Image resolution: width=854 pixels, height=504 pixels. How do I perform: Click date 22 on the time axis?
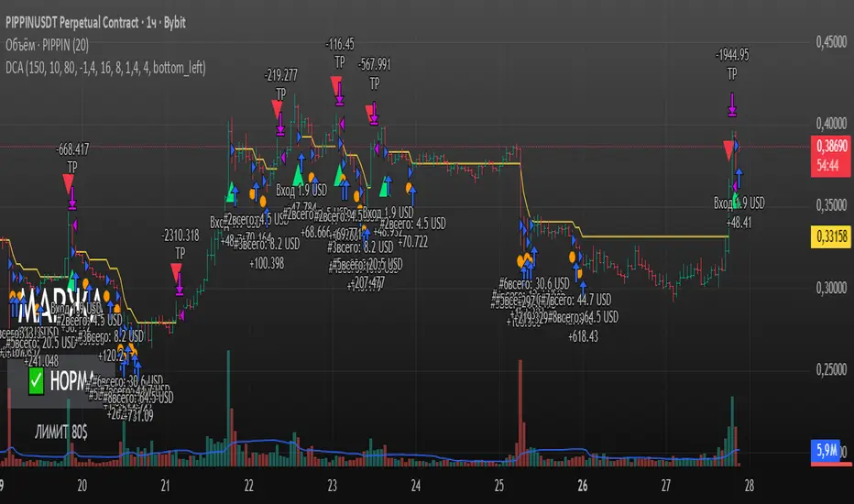click(249, 486)
